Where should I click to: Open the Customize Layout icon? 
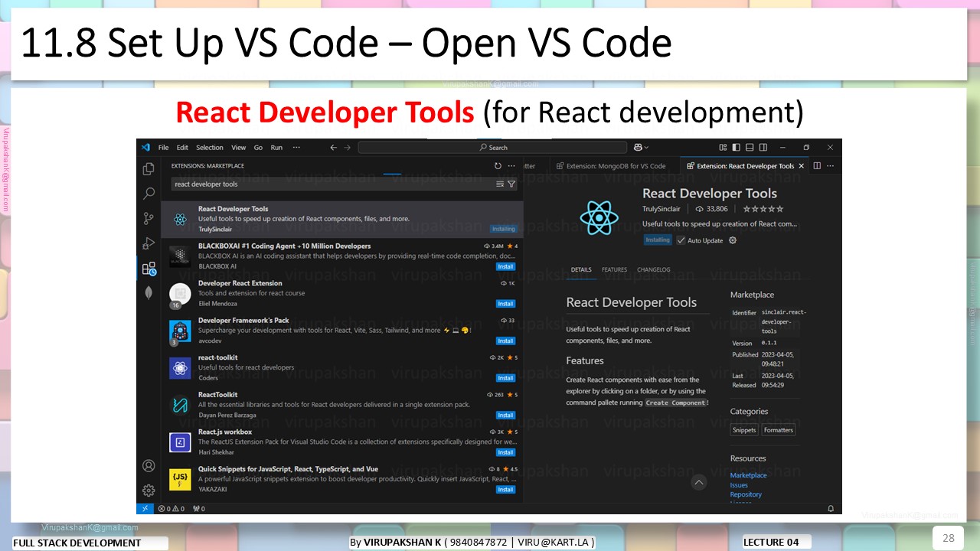[723, 147]
